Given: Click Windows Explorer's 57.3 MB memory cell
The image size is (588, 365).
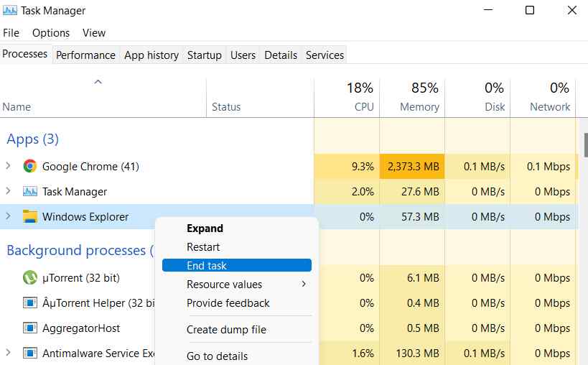Looking at the screenshot, I should (x=412, y=216).
